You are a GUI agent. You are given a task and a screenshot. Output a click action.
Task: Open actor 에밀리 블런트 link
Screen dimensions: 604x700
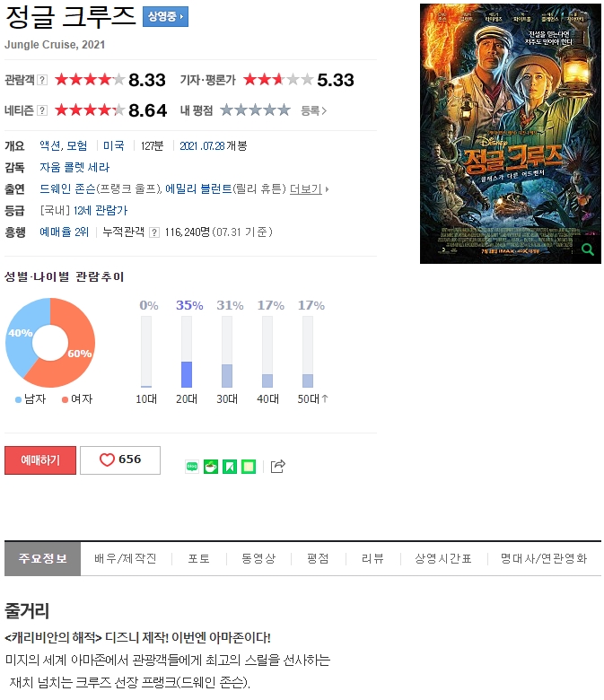[198, 188]
